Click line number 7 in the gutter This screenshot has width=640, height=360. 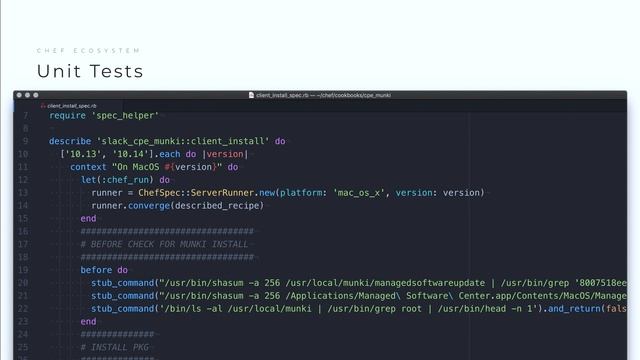click(x=25, y=116)
